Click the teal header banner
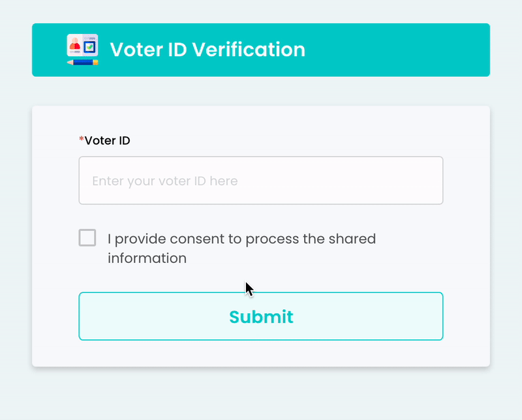Screen dimensions: 522x420 pos(391,50)
